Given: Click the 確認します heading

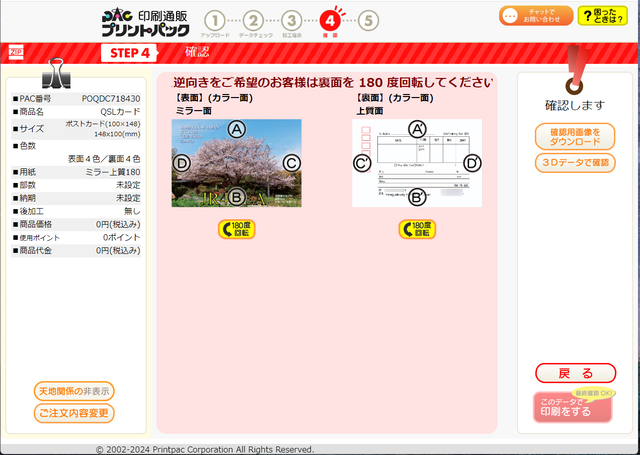Looking at the screenshot, I should coord(575,105).
